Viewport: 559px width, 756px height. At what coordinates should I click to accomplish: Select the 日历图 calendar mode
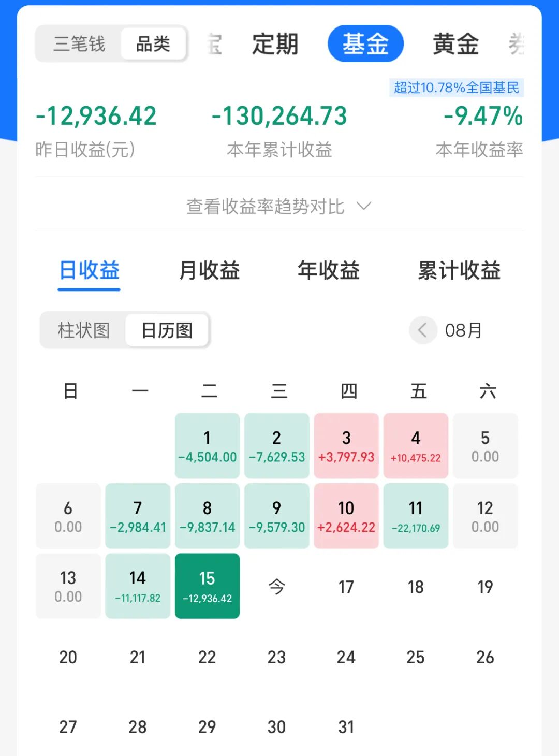click(x=167, y=330)
